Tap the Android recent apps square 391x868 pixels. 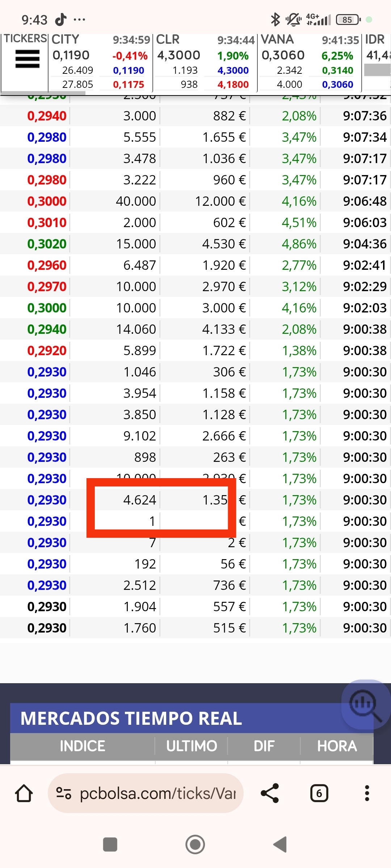click(110, 844)
